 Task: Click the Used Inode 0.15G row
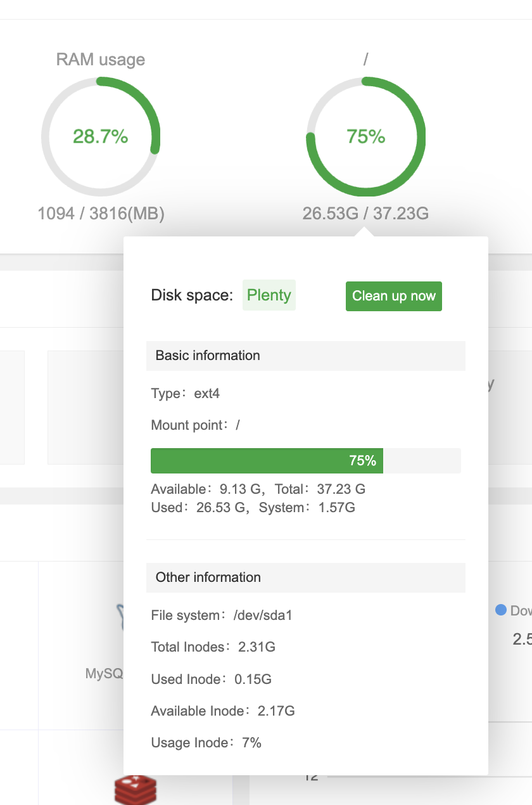pos(212,679)
